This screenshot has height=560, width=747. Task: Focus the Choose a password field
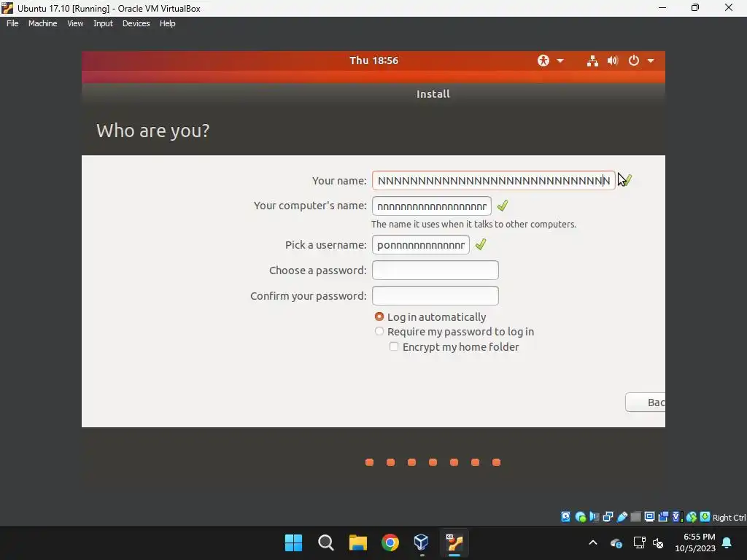click(436, 270)
